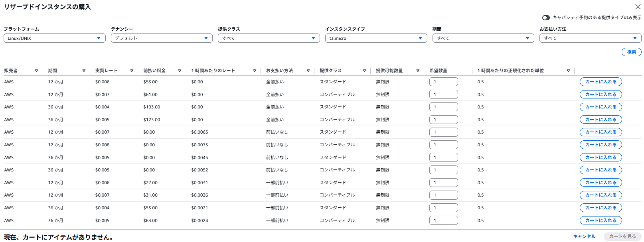
Task: Open the お支払い方法 filter dropdown
Action: 590,38
